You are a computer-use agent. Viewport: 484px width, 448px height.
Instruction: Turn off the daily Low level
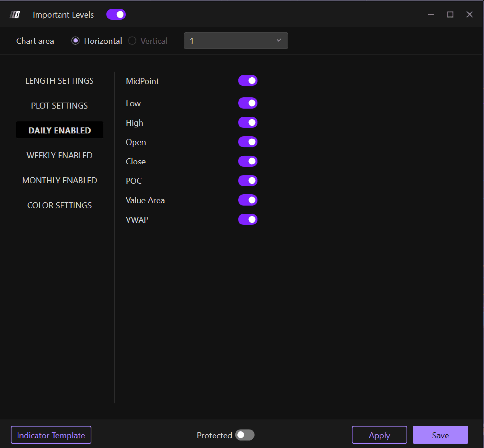point(247,103)
